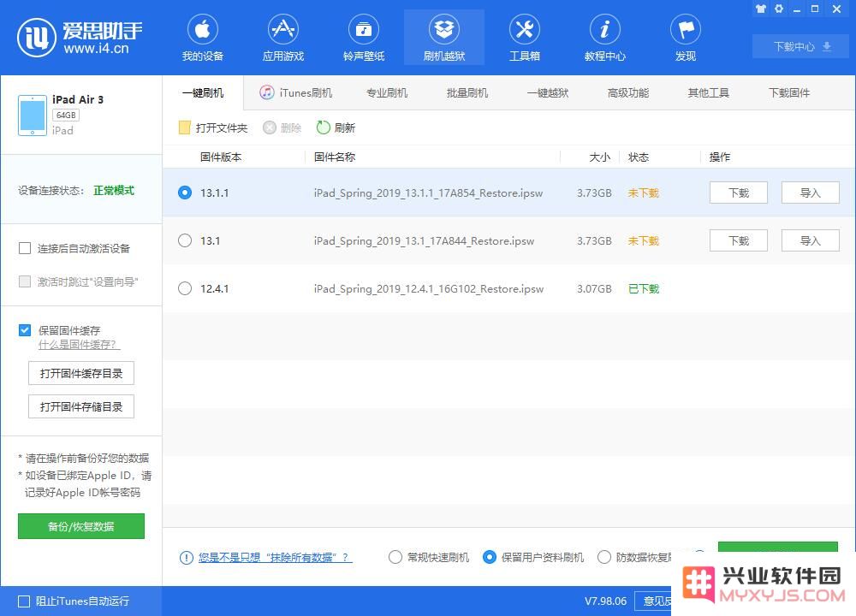Switch to the iTunes刷机 tab
856x616 pixels.
point(295,92)
